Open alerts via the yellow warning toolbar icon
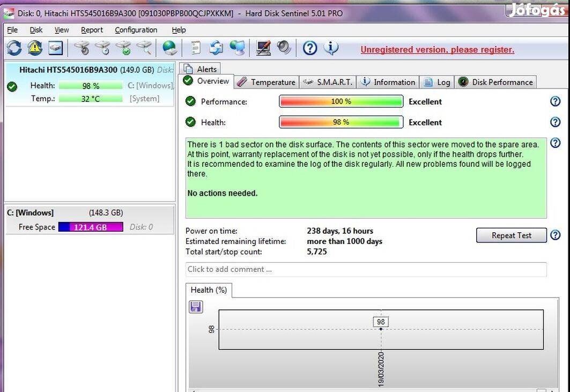The height and width of the screenshot is (392, 570). (x=35, y=48)
